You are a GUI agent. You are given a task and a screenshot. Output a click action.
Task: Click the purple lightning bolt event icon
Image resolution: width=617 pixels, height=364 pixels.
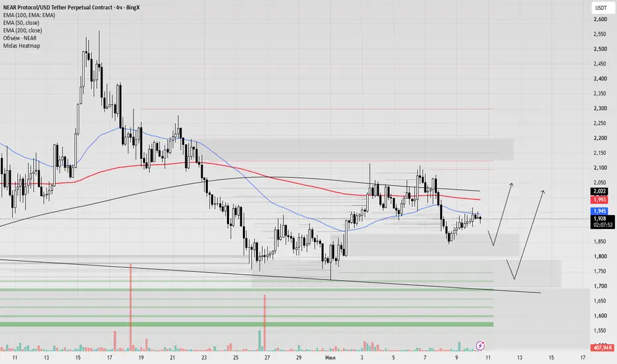[480, 345]
